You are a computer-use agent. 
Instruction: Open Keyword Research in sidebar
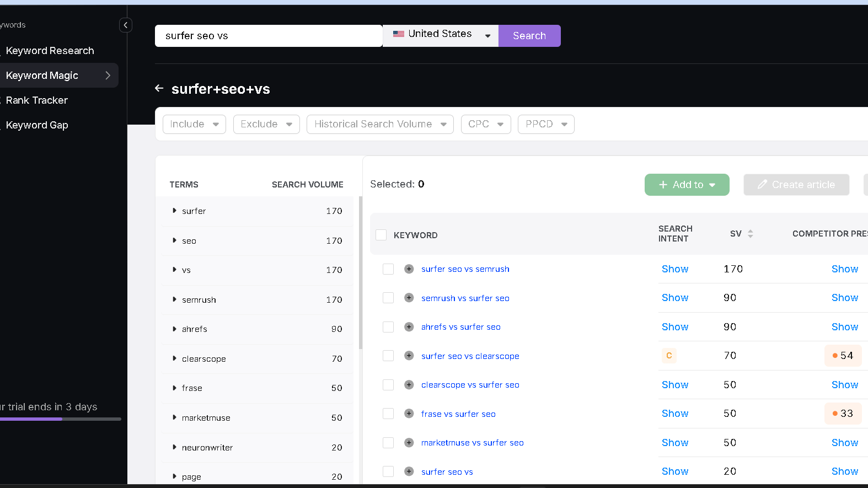pyautogui.click(x=50, y=51)
